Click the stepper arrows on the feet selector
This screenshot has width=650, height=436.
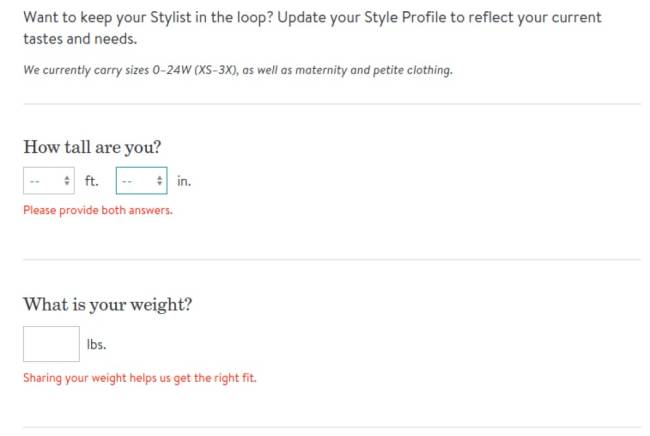tap(66, 181)
